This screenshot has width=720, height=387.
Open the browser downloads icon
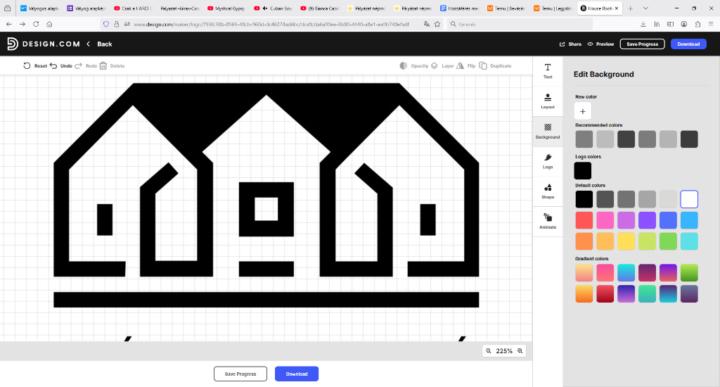[x=643, y=24]
